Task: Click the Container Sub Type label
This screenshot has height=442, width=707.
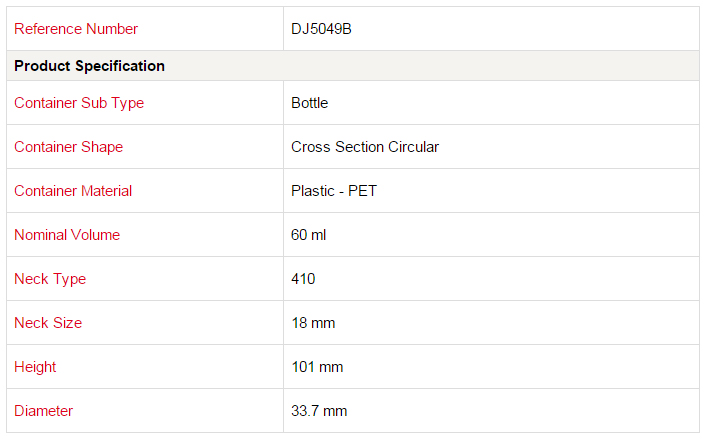Action: point(79,103)
